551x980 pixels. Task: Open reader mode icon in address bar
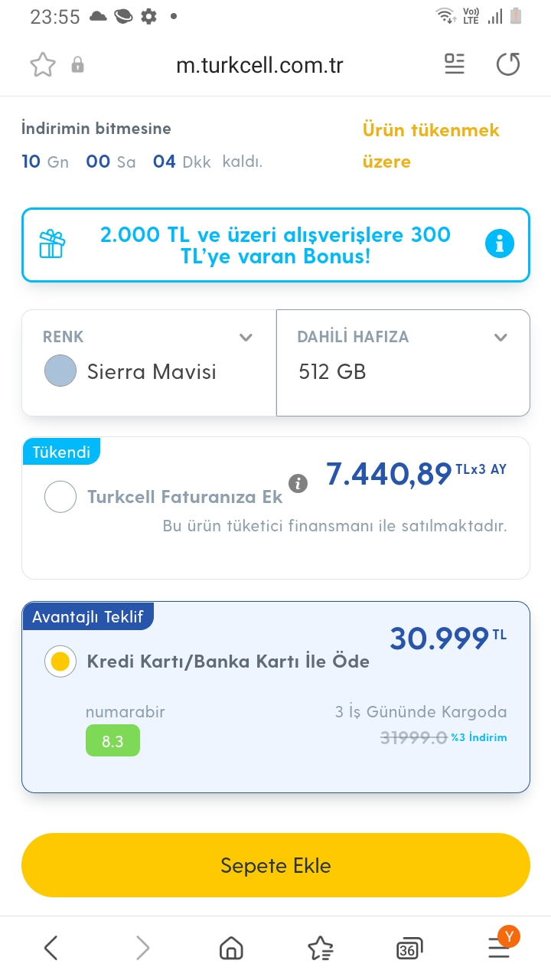pos(455,64)
